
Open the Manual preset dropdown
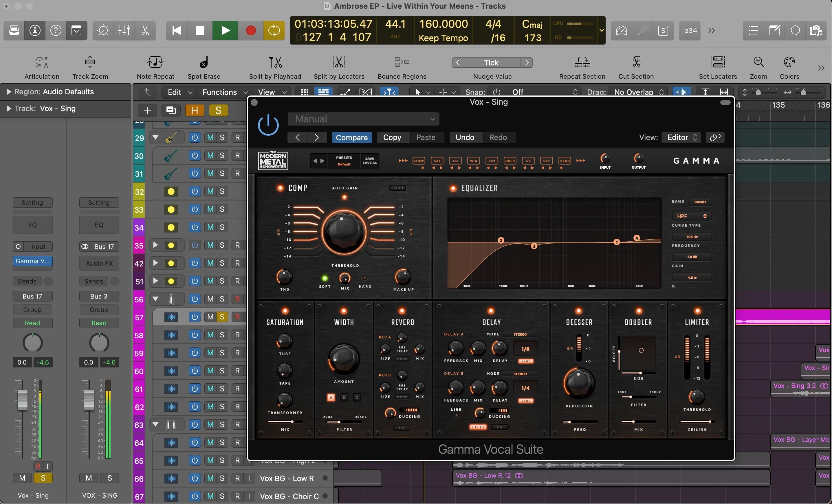(363, 119)
